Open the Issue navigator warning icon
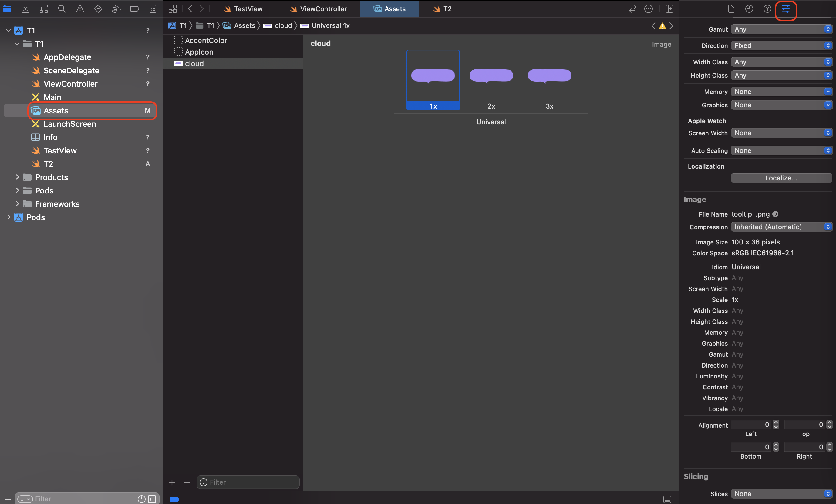The image size is (836, 504). [x=80, y=9]
